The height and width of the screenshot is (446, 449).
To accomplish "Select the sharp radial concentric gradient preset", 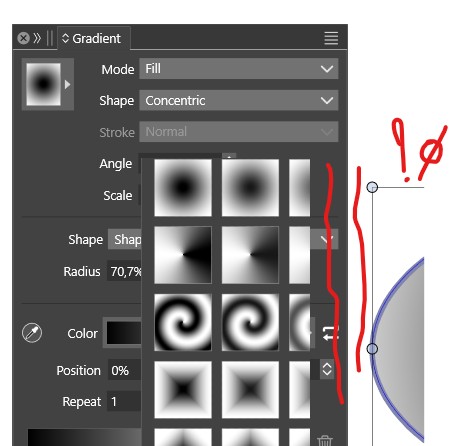I will 183,188.
